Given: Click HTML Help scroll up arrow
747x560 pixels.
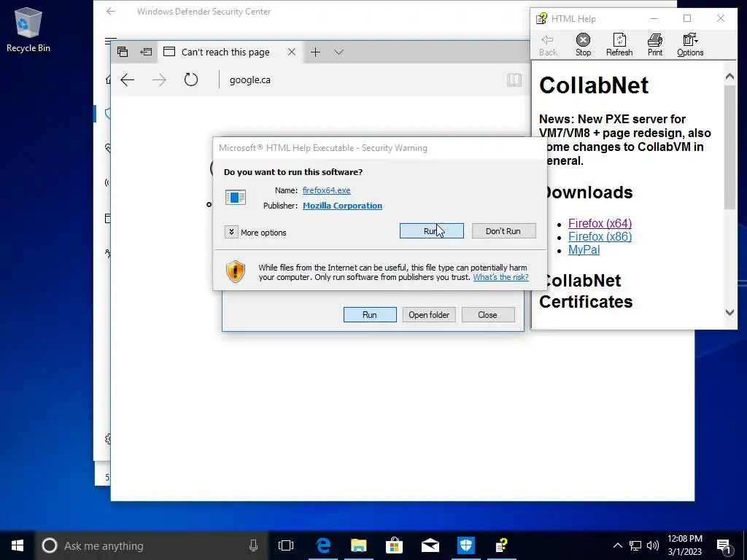Looking at the screenshot, I should (729, 77).
